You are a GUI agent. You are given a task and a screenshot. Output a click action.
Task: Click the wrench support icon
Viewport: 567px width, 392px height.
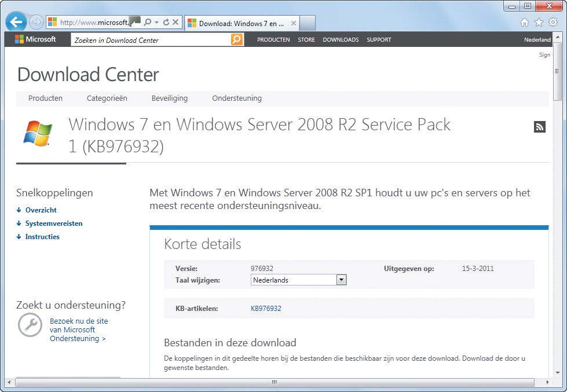pyautogui.click(x=30, y=325)
